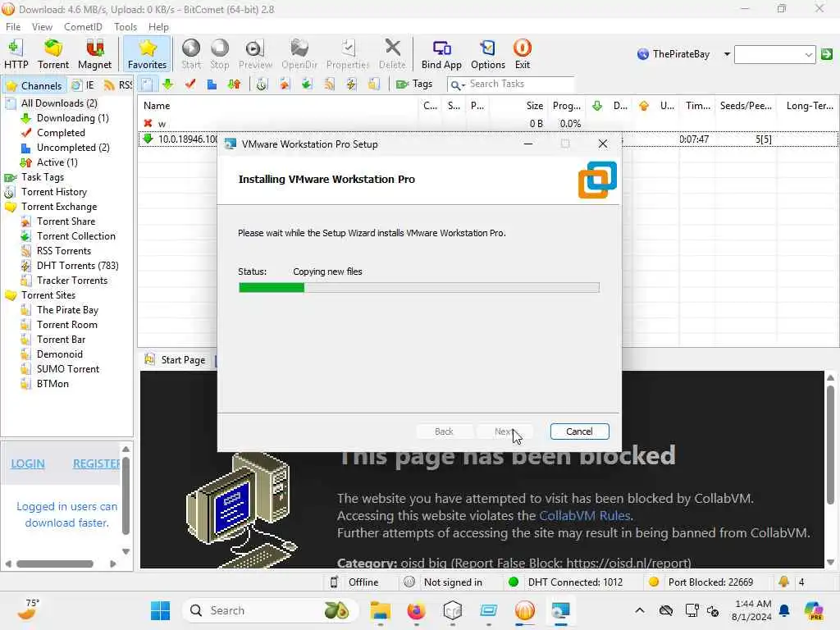Open the View menu
This screenshot has width=840, height=630.
pyautogui.click(x=42, y=27)
